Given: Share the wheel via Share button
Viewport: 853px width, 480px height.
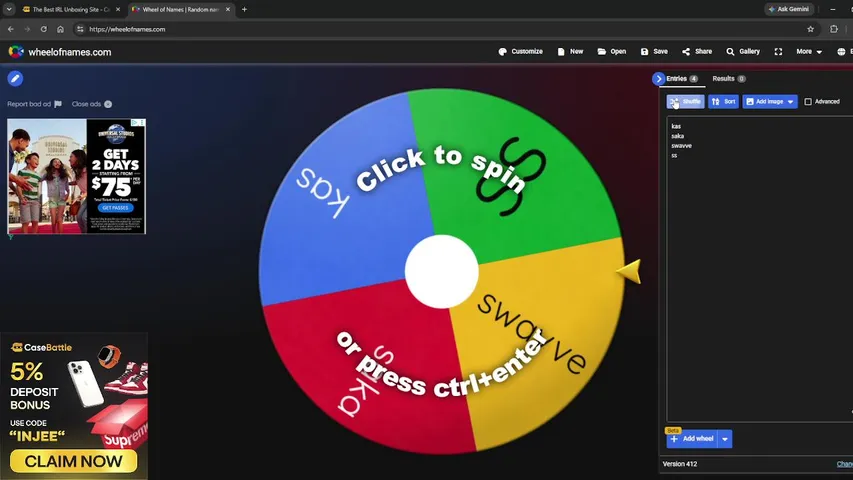Looking at the screenshot, I should (697, 52).
